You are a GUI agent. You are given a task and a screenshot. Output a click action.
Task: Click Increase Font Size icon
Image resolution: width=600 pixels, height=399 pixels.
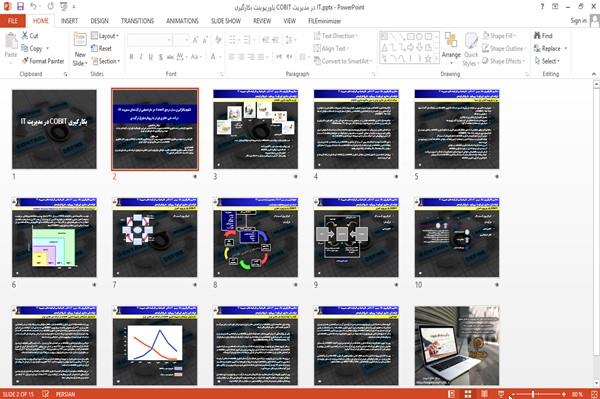tap(196, 39)
